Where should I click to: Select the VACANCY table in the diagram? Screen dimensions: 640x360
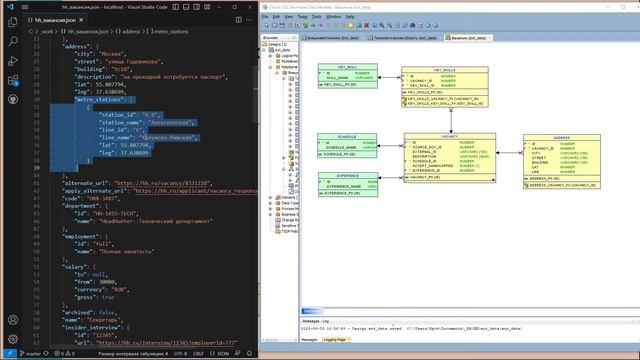[450, 158]
